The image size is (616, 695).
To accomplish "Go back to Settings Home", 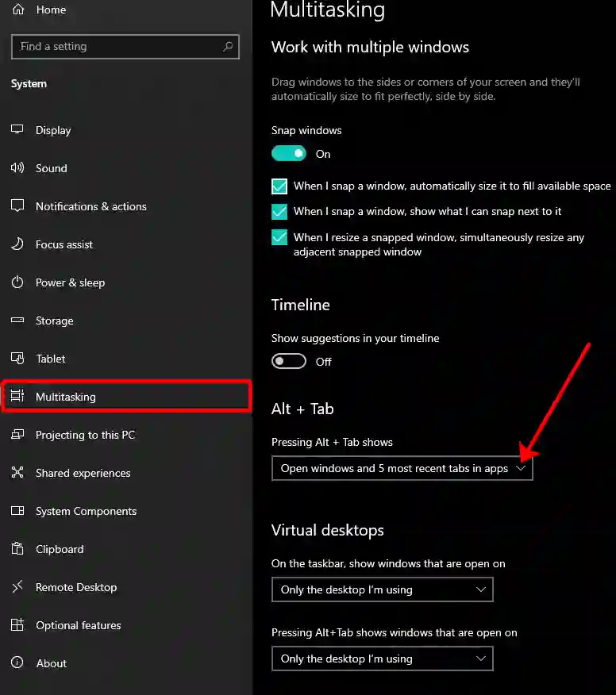I will tap(51, 10).
